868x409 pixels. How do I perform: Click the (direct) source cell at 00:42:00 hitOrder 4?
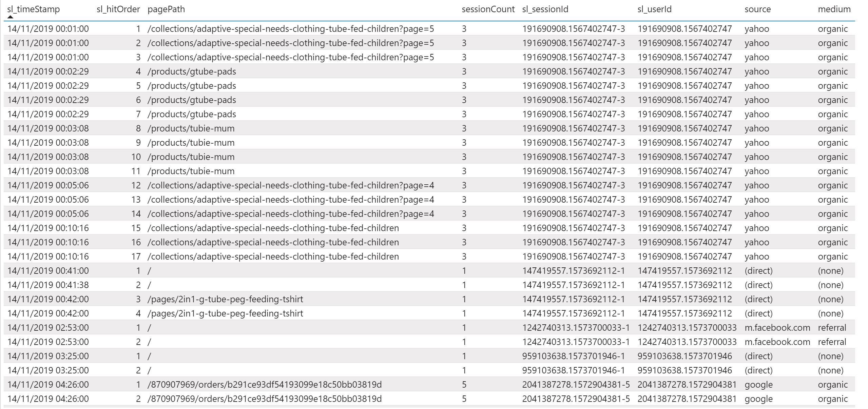[758, 313]
